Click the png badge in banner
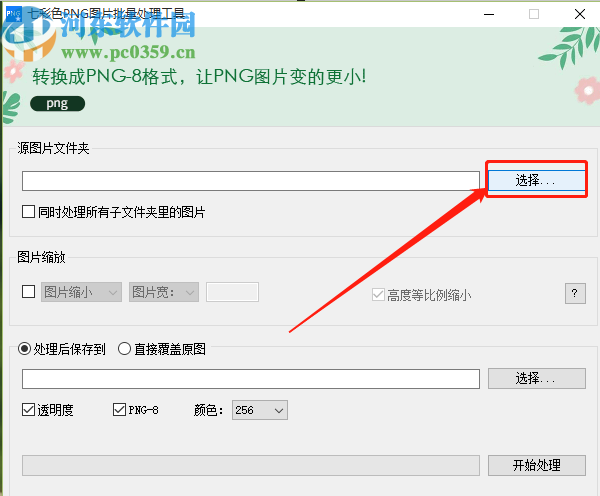The width and height of the screenshot is (600, 496). (57, 104)
